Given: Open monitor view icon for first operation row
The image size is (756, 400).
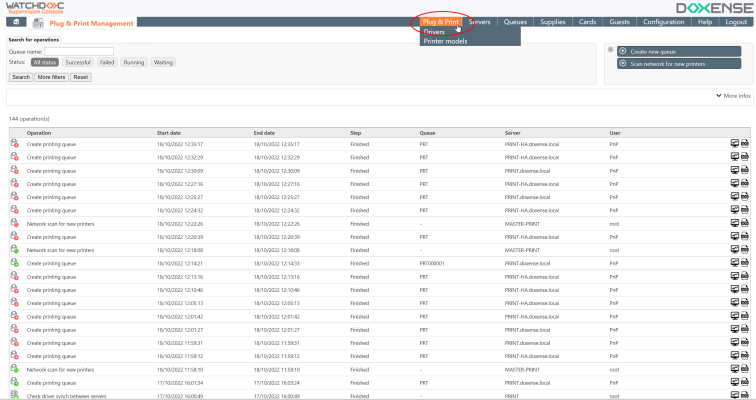Looking at the screenshot, I should pyautogui.click(x=735, y=144).
